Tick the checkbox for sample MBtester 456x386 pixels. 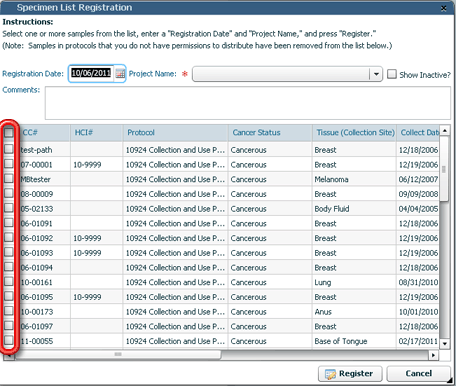(x=9, y=178)
